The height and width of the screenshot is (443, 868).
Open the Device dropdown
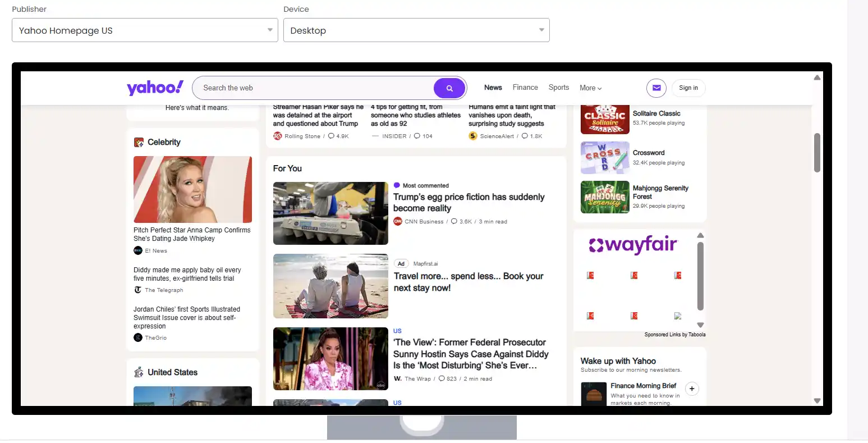coord(416,30)
